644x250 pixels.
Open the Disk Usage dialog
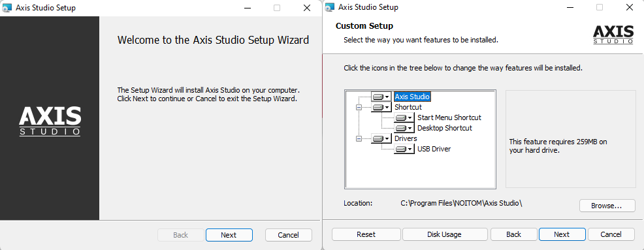coord(444,234)
